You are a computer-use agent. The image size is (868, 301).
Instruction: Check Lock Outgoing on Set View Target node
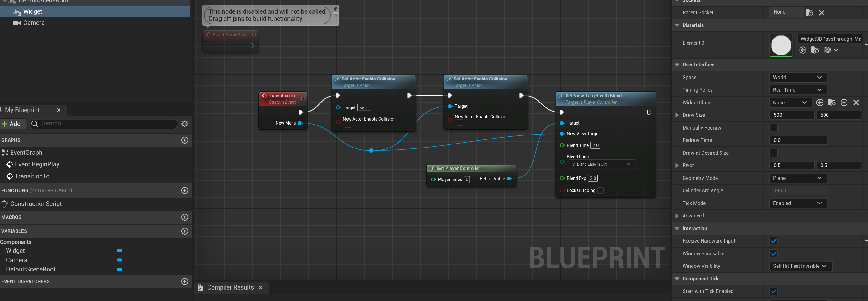coord(600,190)
